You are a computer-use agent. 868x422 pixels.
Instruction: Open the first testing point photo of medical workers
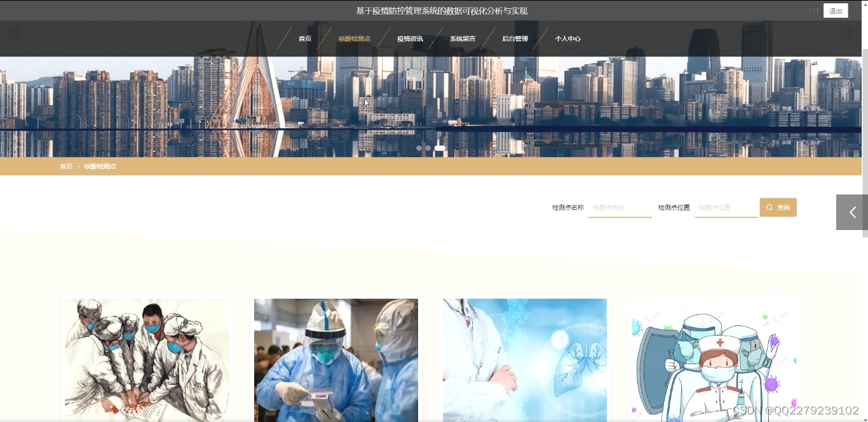(x=147, y=359)
